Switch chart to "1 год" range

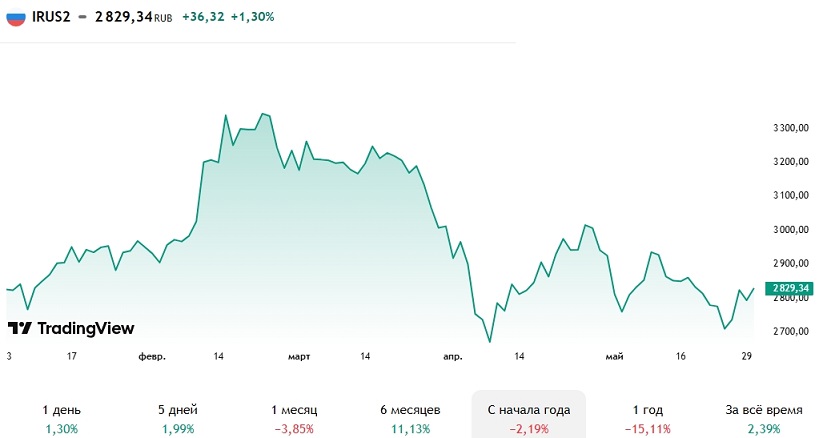[647, 419]
